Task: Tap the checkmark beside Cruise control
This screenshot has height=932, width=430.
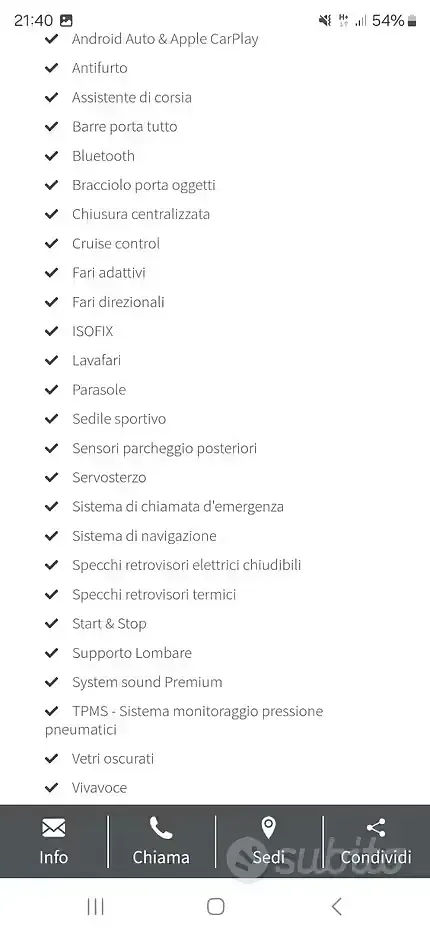Action: [x=52, y=243]
